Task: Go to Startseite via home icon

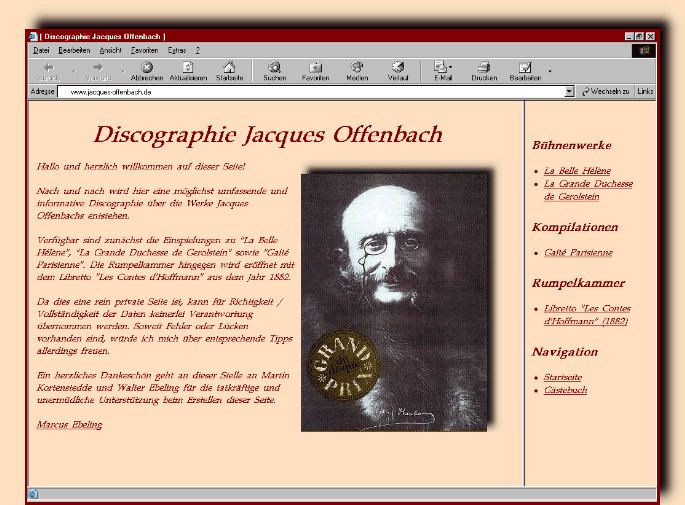Action: 229,67
